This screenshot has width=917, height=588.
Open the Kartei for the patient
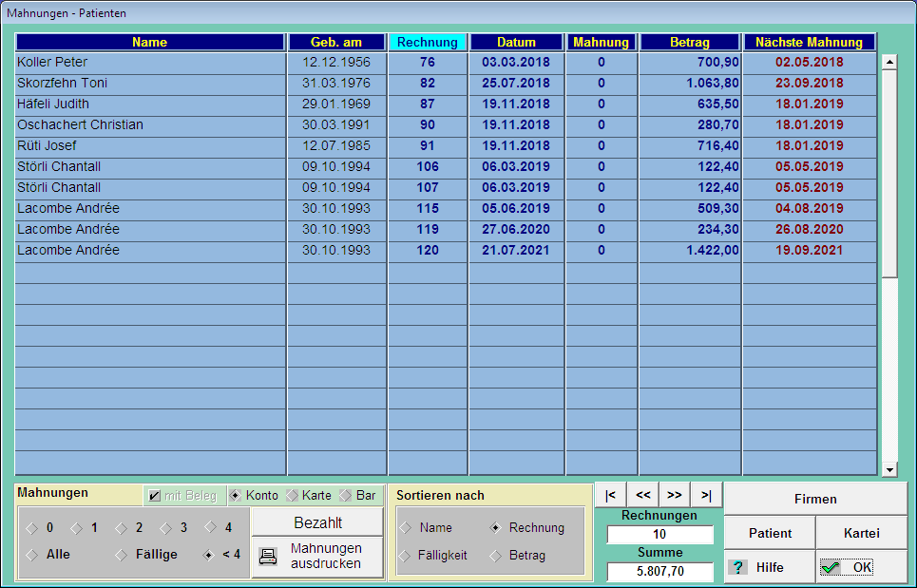[x=861, y=533]
